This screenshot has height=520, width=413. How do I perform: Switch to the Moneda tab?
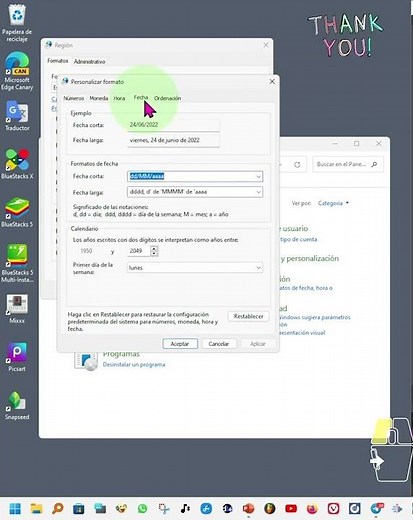tap(99, 98)
